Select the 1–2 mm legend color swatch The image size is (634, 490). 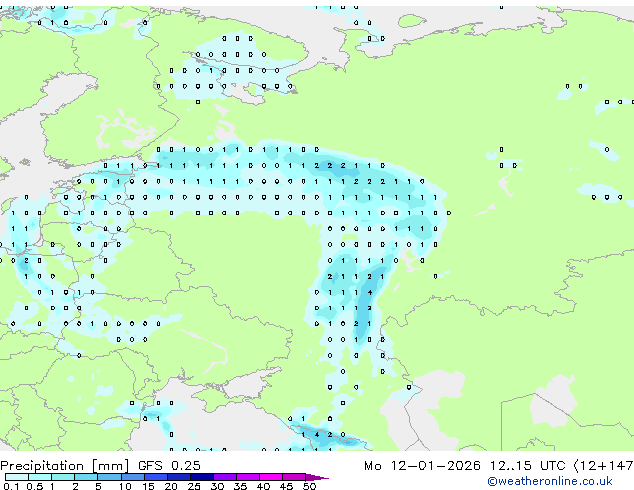[63, 477]
